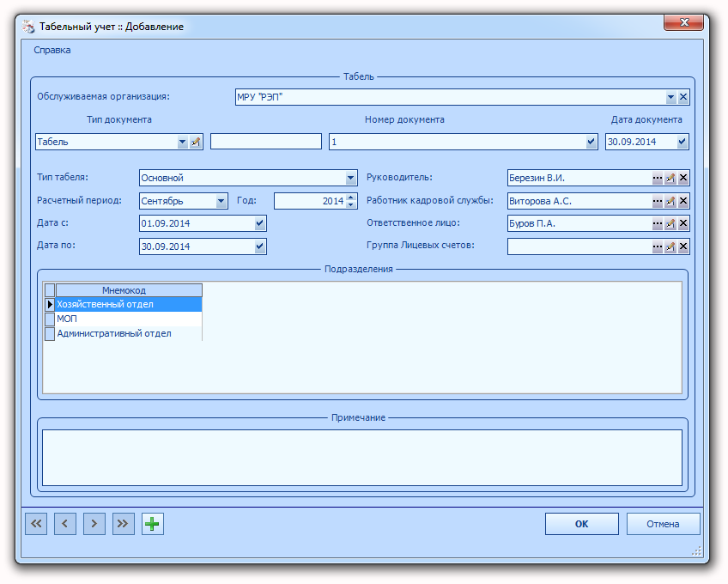The width and height of the screenshot is (728, 584).
Task: Open the Справка menu
Action: coord(52,50)
